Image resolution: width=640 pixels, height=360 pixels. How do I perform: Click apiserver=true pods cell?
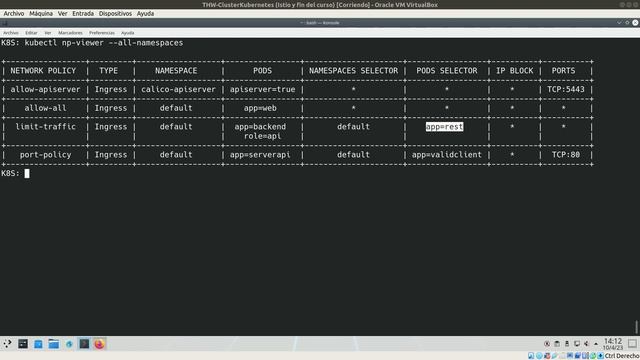tap(262, 89)
